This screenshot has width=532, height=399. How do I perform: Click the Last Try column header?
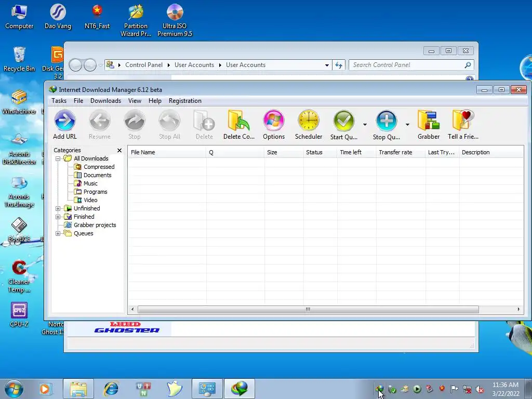442,152
